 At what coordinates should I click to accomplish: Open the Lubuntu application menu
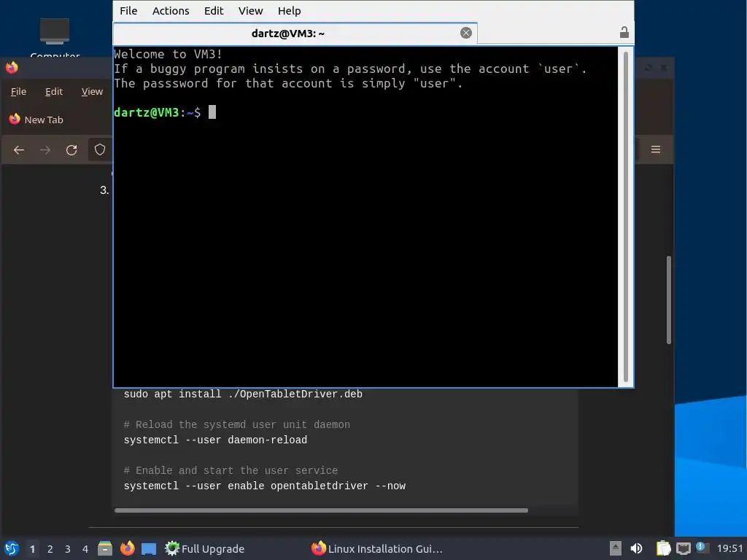click(12, 548)
